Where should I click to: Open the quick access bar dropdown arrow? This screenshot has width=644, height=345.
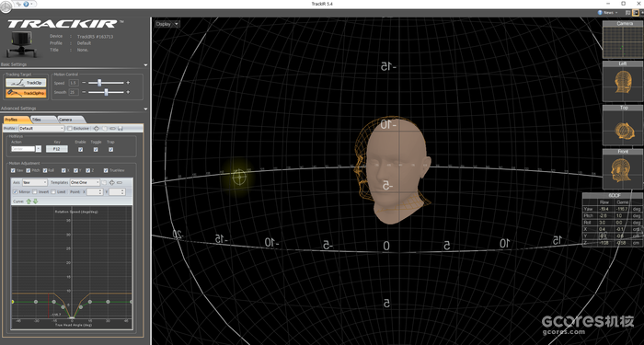pyautogui.click(x=32, y=4)
